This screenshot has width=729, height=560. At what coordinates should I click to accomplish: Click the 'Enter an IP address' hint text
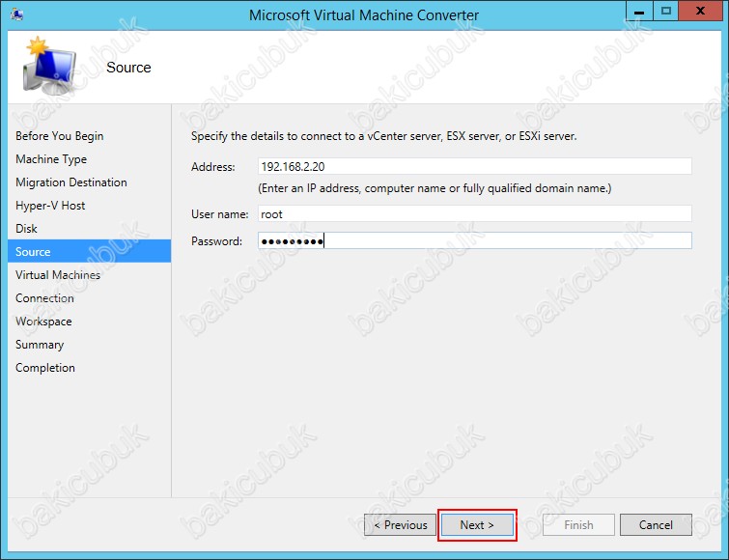tap(435, 188)
